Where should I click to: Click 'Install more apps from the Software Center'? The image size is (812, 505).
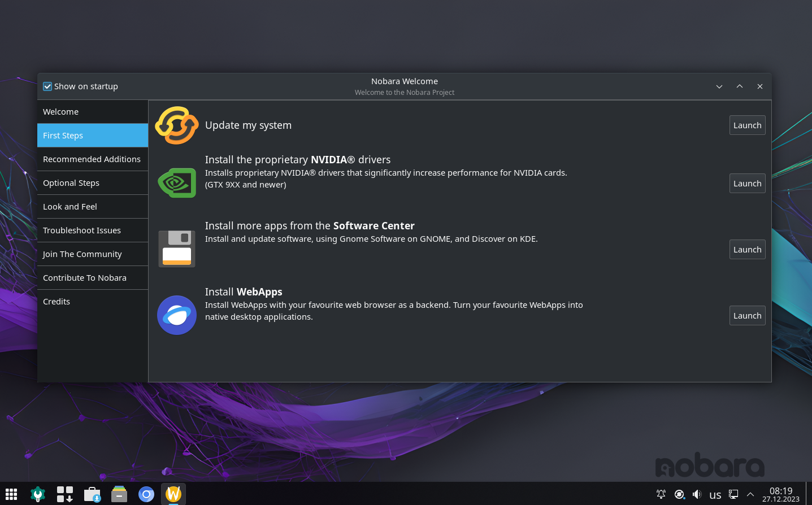point(310,226)
